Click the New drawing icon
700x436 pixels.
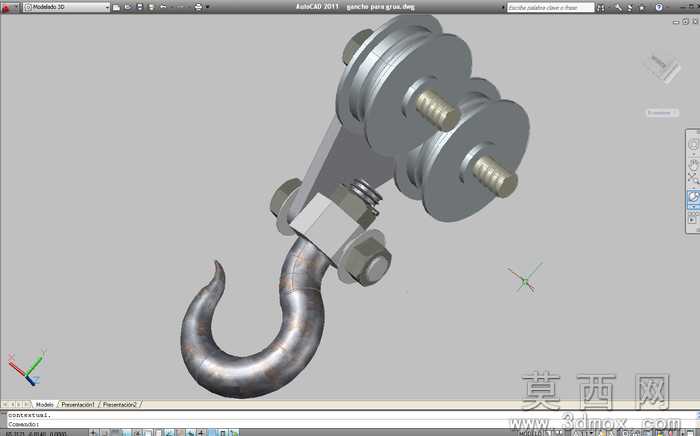pos(117,7)
